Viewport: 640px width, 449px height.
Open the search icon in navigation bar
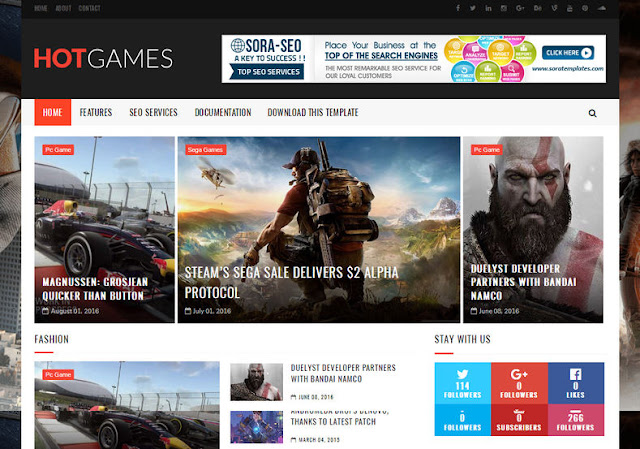click(592, 113)
